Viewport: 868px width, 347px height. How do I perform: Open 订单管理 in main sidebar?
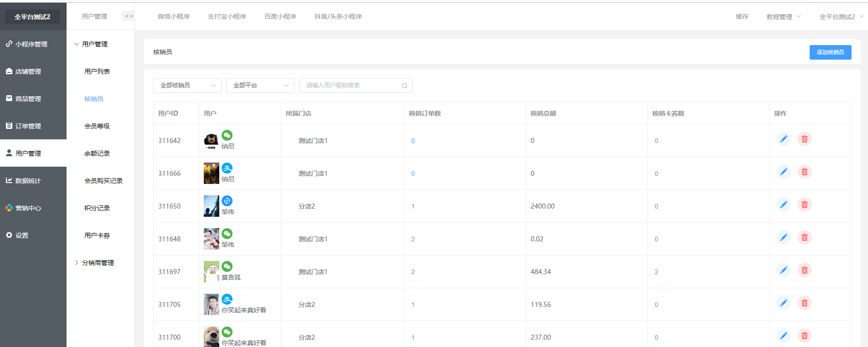33,126
